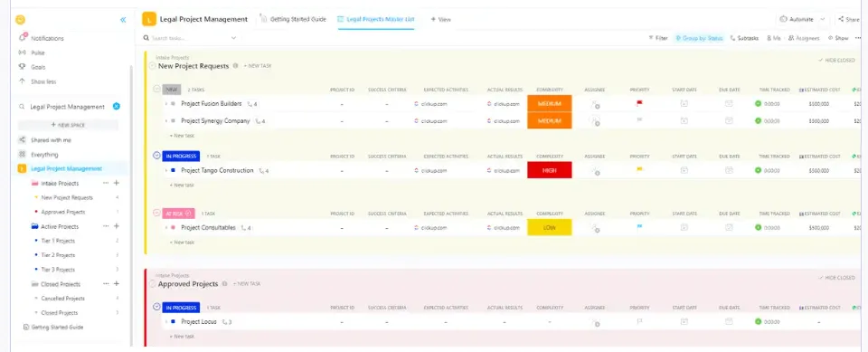Viewport: 868px width, 352px height.
Task: Change LOW complexity of Project Consultables
Action: (x=549, y=227)
